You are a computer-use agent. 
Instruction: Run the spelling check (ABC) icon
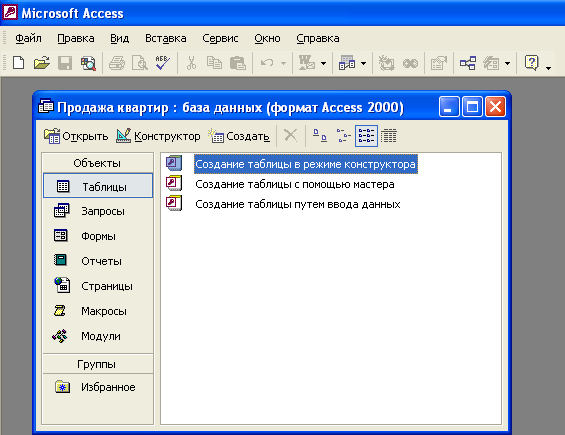pyautogui.click(x=163, y=63)
